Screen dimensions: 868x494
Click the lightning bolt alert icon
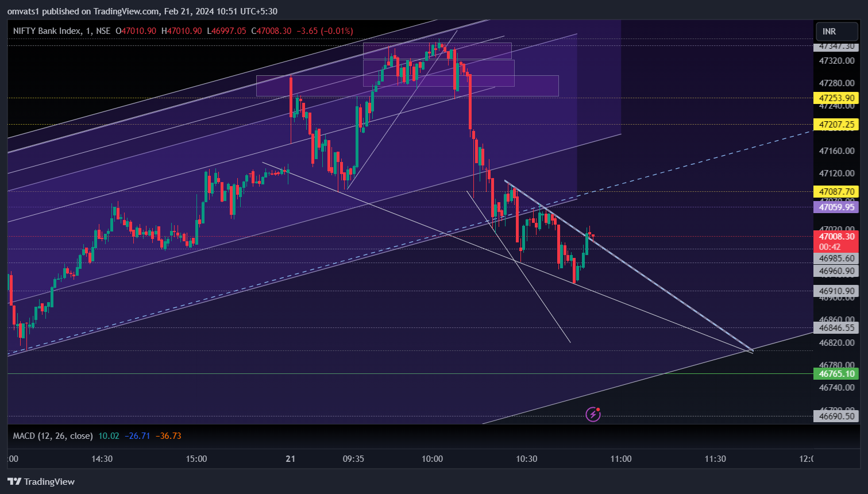tap(593, 414)
